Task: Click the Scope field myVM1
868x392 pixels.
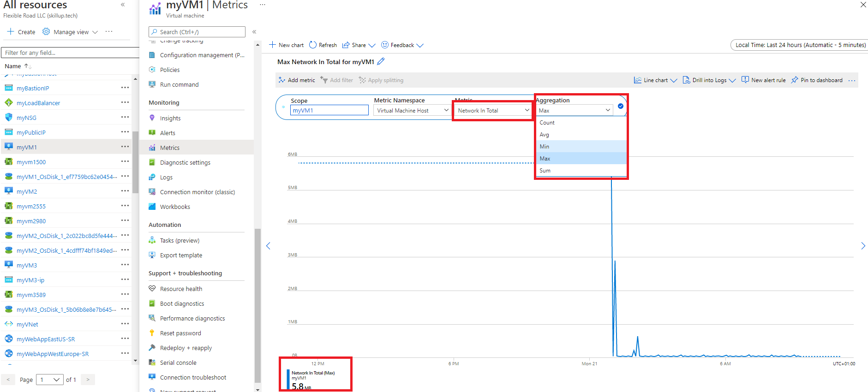Action: (x=329, y=110)
